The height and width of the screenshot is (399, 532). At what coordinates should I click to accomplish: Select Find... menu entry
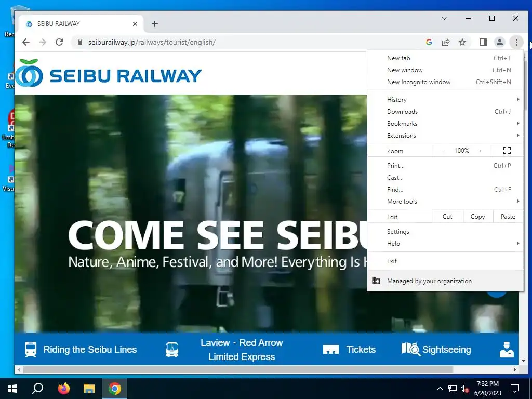click(445, 189)
